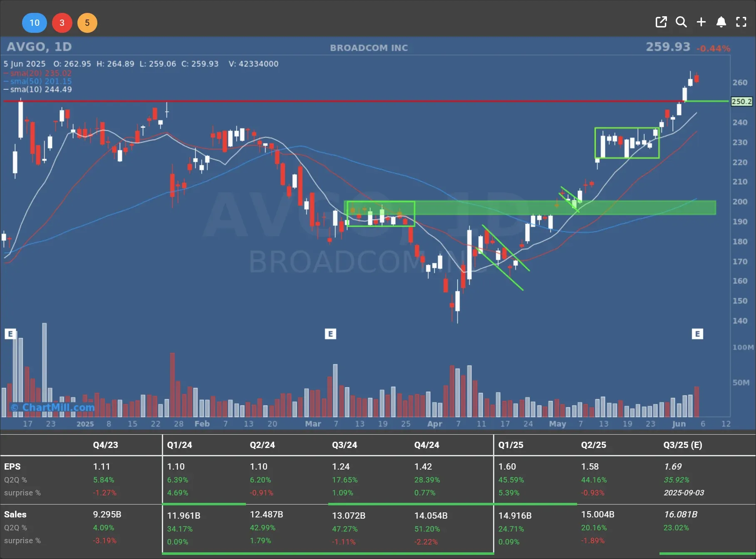Viewport: 756px width, 559px height.
Task: Click the ChartMill.com copyright link
Action: [x=52, y=407]
